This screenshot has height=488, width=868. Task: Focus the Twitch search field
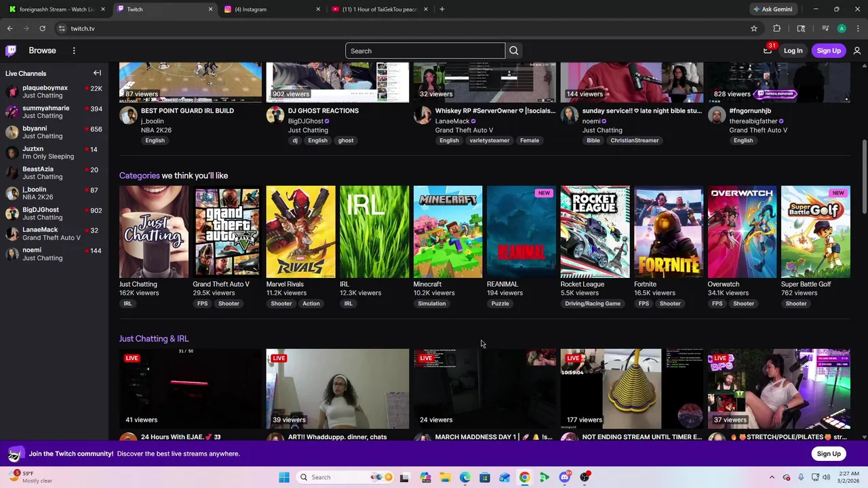(425, 51)
